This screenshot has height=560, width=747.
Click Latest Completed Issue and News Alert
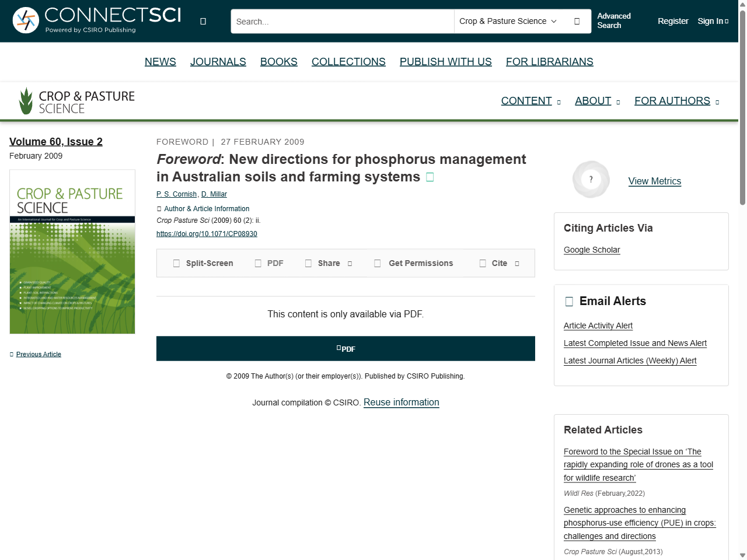point(635,343)
